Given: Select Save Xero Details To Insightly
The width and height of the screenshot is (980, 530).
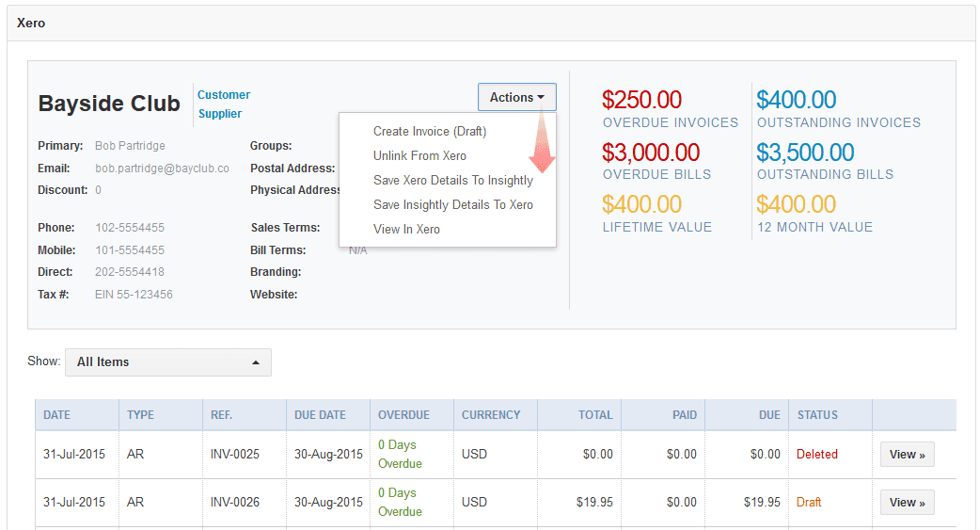Looking at the screenshot, I should [453, 180].
